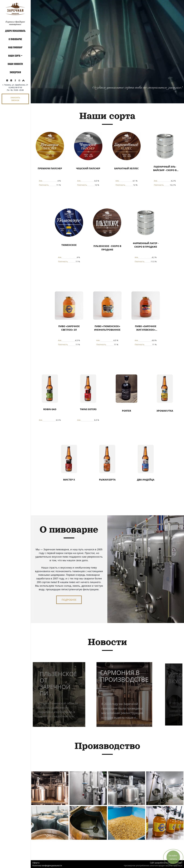
Task: Open the Yandex 'Я' social icon
Action: pos(15,81)
